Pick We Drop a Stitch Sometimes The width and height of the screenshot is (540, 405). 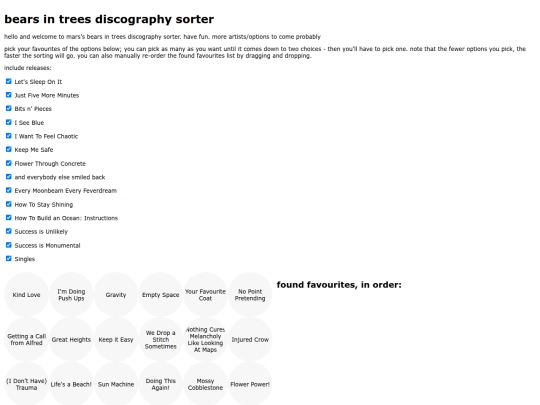(x=161, y=339)
